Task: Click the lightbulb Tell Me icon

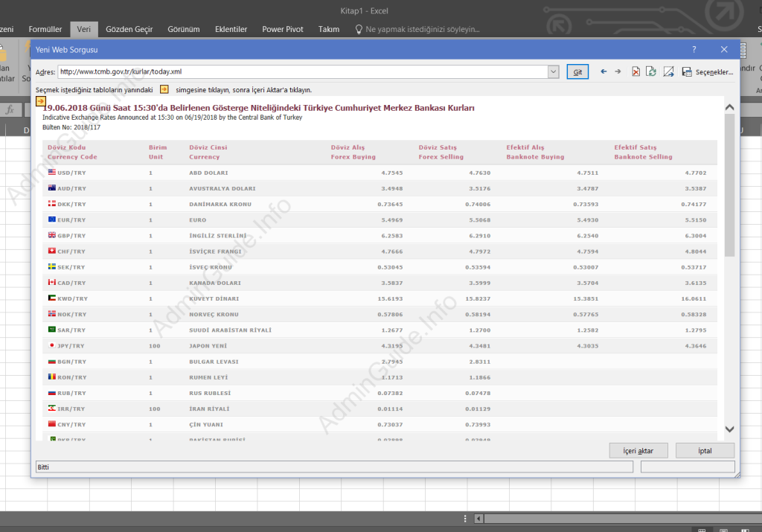Action: coord(359,29)
